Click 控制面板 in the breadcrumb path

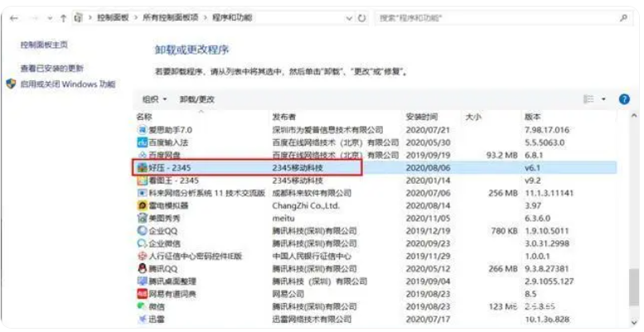[113, 17]
